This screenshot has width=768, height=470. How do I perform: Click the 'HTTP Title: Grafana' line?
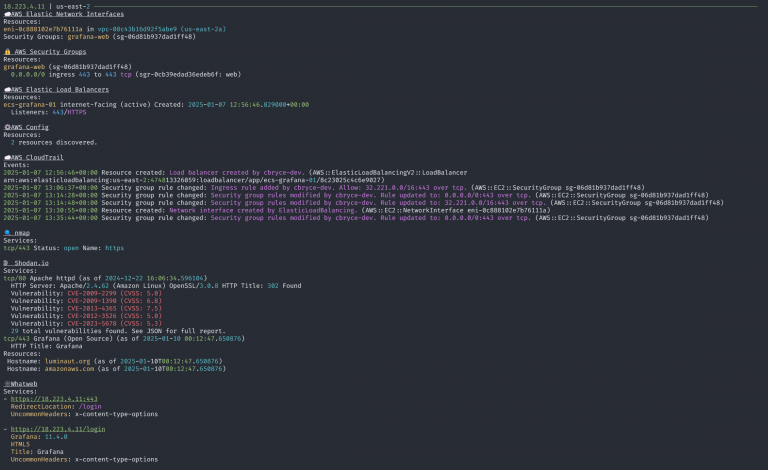tap(47, 346)
